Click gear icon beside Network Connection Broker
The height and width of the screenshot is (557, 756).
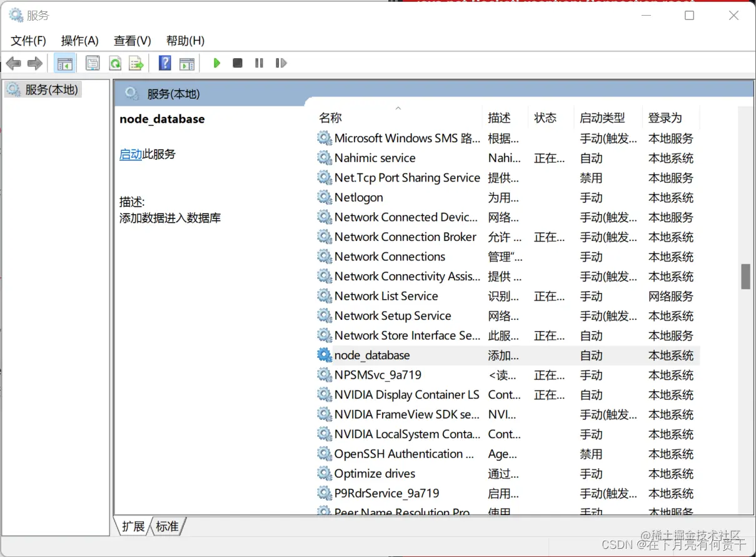(325, 237)
